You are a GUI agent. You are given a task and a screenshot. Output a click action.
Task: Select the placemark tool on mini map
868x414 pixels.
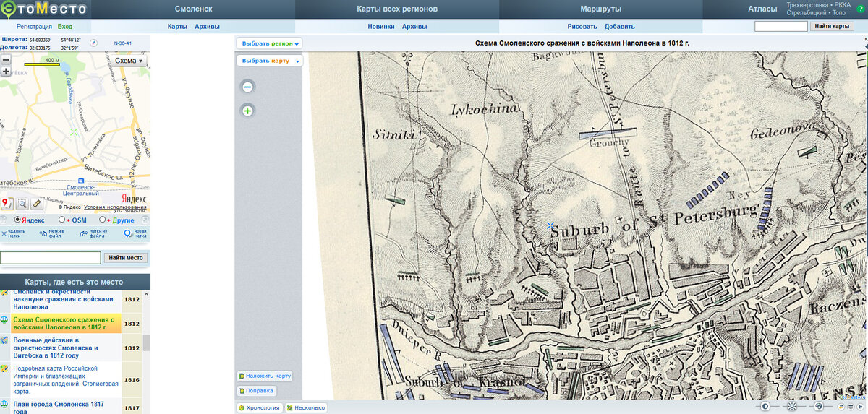pyautogui.click(x=7, y=204)
